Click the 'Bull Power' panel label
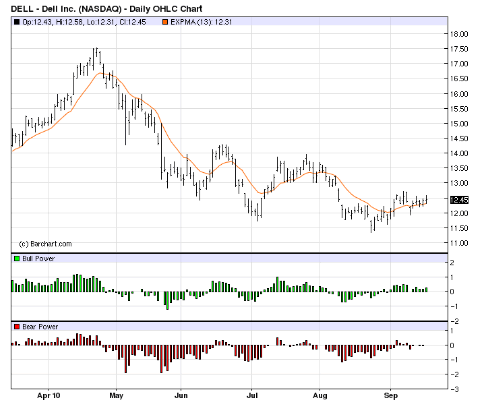This screenshot has width=478, height=407. click(39, 259)
